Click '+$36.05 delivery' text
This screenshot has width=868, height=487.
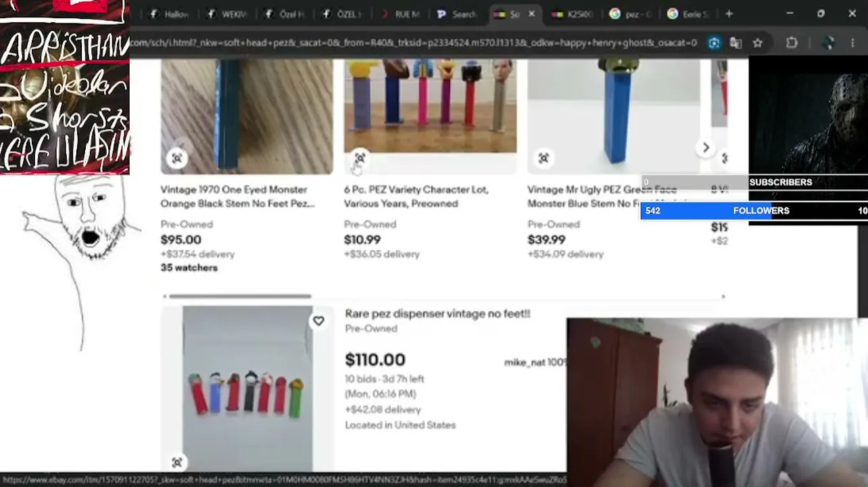[x=382, y=254]
